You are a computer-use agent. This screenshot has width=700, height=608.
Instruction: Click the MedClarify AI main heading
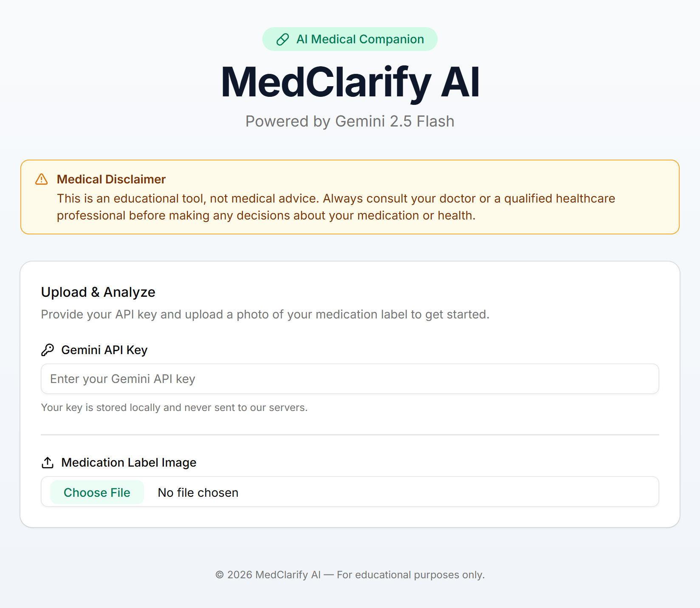coord(350,83)
